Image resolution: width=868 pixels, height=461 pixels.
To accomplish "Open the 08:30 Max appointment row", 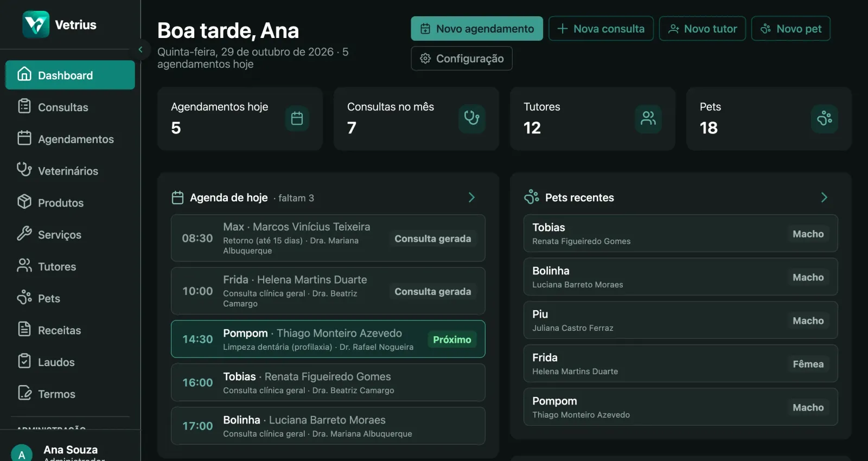I will (328, 238).
